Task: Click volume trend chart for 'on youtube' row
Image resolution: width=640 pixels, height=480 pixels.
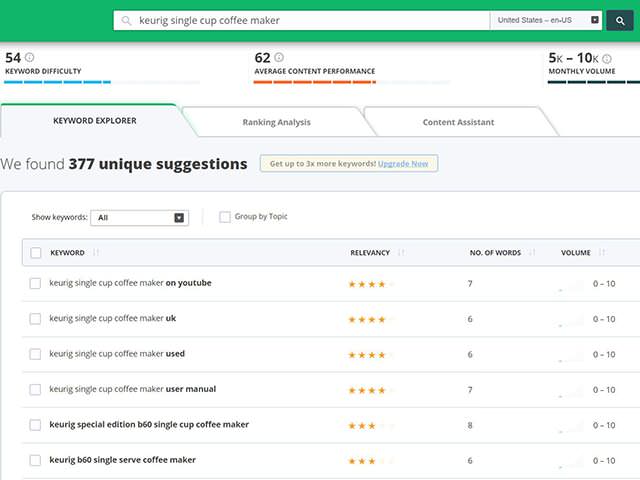Action: coord(571,285)
